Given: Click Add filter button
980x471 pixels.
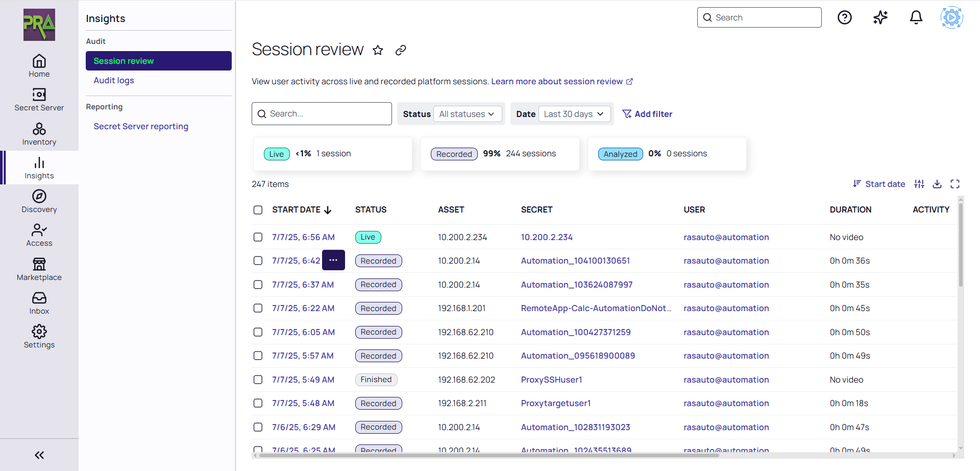Looking at the screenshot, I should pos(647,114).
